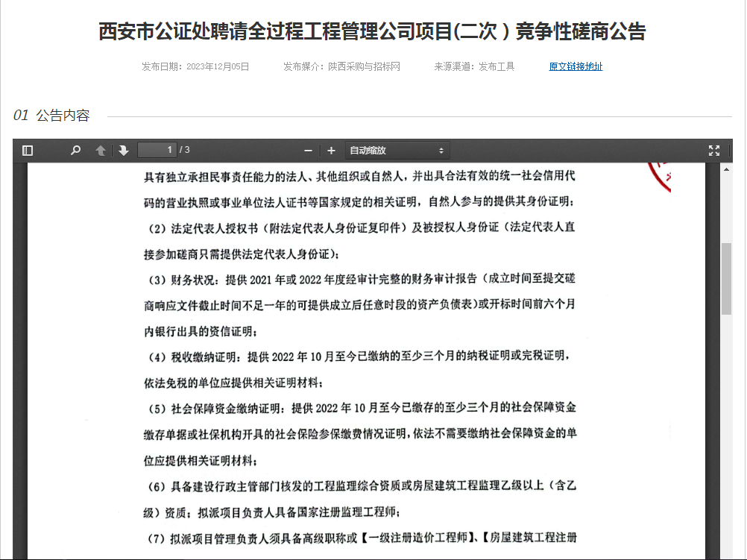Click the page number input field
Image resolution: width=747 pixels, height=560 pixels.
(x=157, y=150)
